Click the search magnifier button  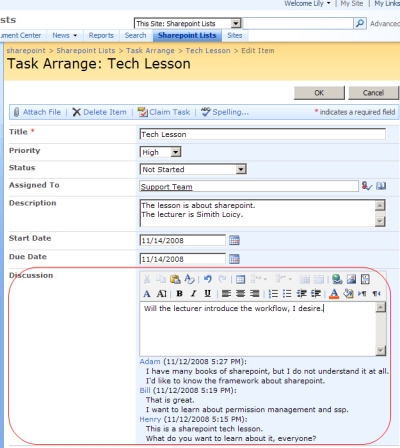pos(360,23)
